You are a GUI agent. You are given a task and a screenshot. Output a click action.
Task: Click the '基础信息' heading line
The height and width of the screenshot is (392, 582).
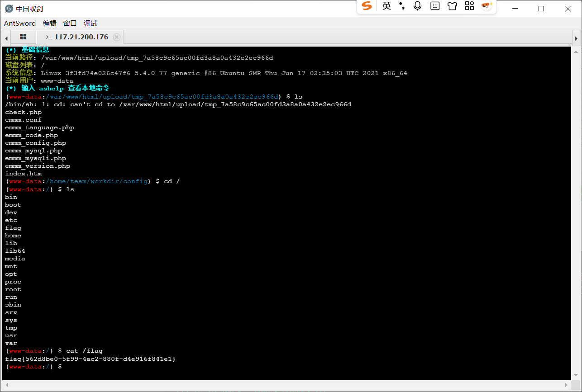(27, 50)
